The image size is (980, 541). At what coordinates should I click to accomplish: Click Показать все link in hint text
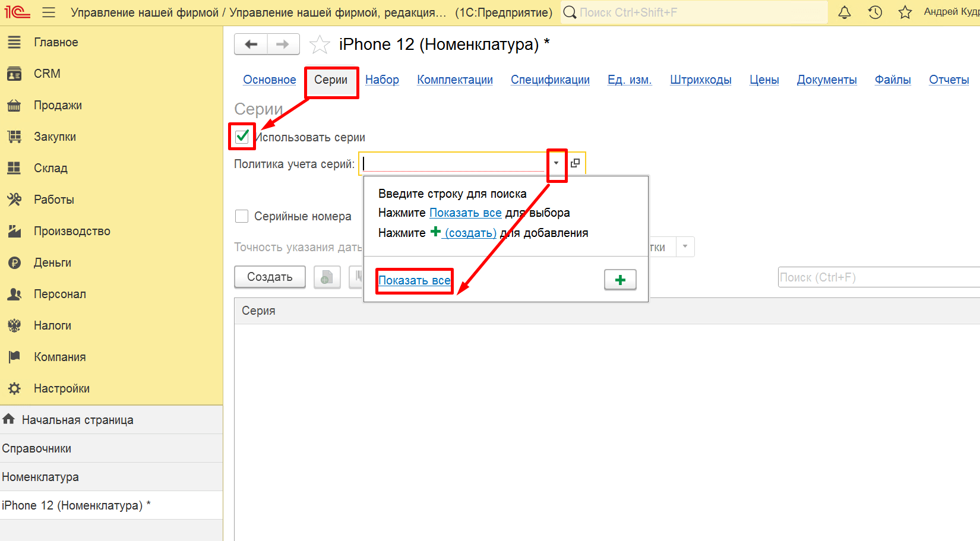(x=466, y=213)
